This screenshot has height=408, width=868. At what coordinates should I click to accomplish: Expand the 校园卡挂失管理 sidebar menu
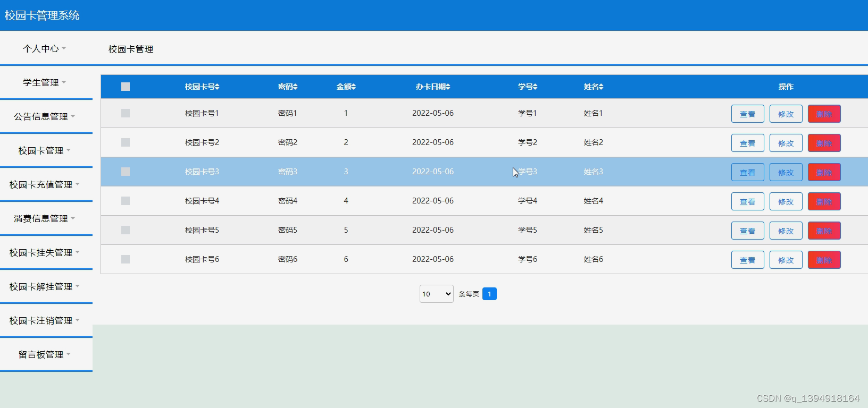pyautogui.click(x=45, y=252)
